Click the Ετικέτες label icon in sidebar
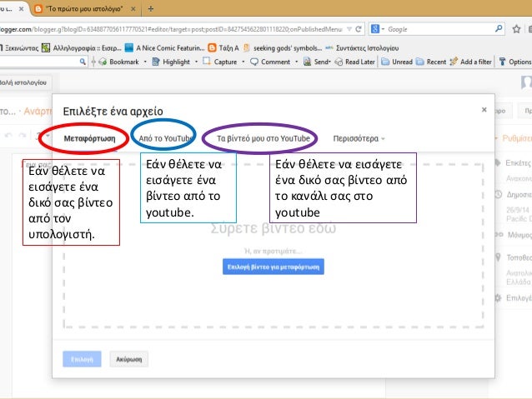 (x=498, y=162)
